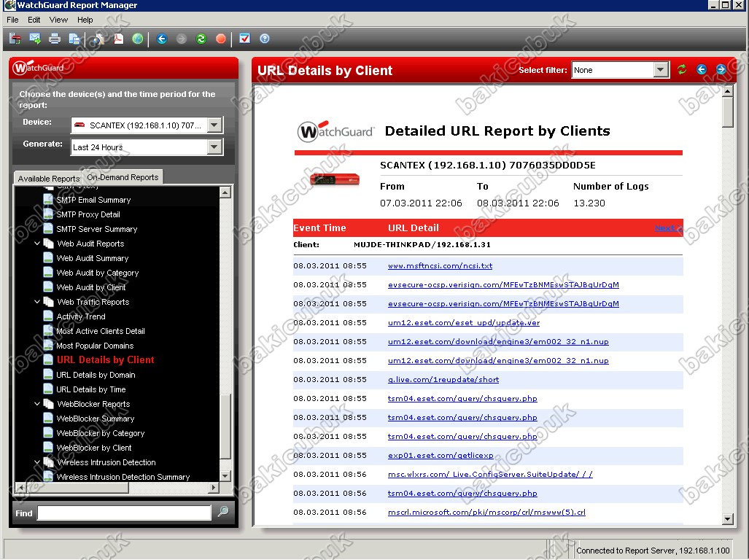Open the mscrl.microsoft.com crl link
The height and width of the screenshot is (560, 749).
486,513
